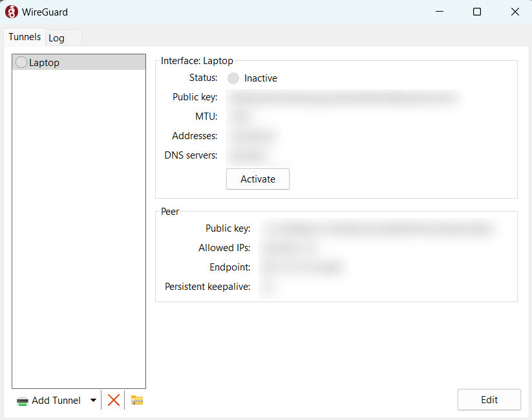Open the Add Tunnel dropdown arrow
This screenshot has width=532, height=420.
[93, 401]
